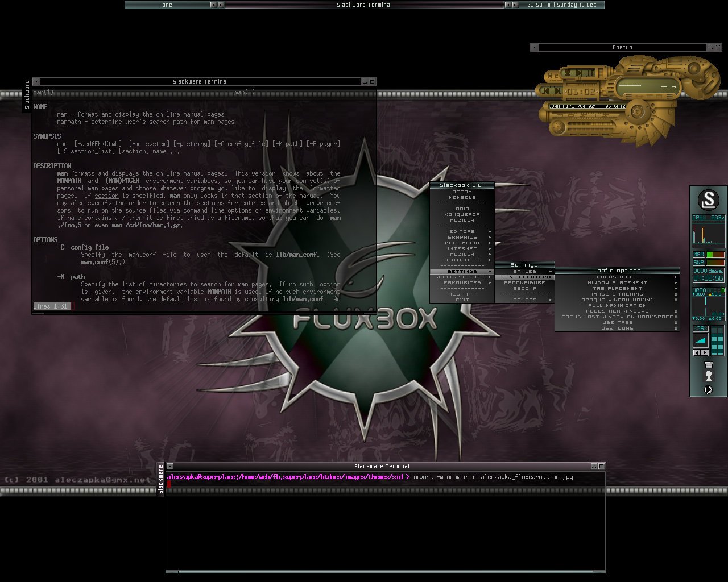
Task: Click the uptime clock showing 04:35:56
Action: click(x=709, y=275)
